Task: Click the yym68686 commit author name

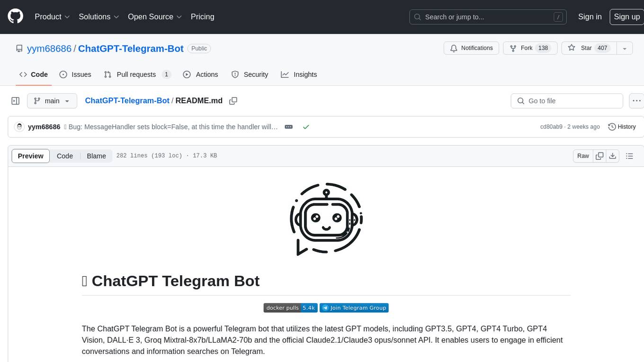Action: (44, 127)
